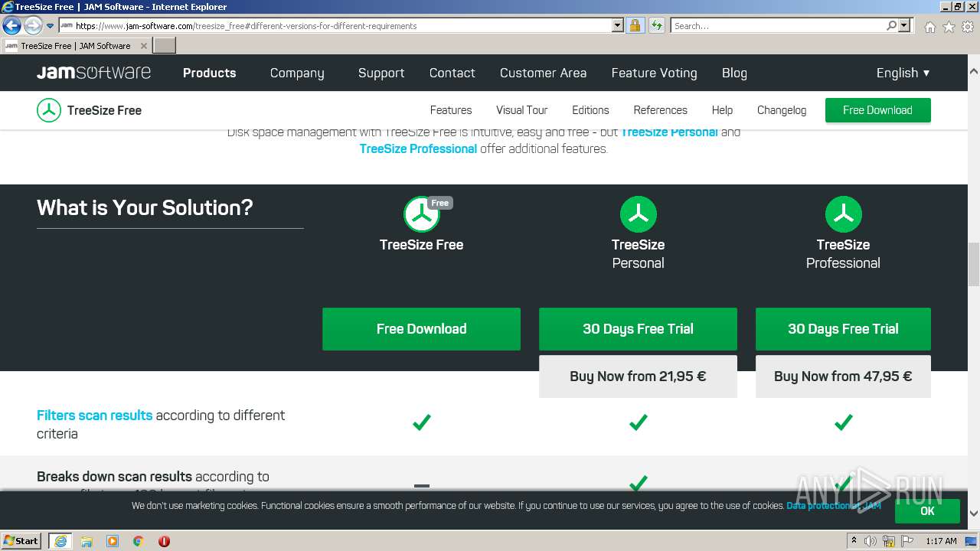
Task: Open Favorites star icon
Action: 949,27
